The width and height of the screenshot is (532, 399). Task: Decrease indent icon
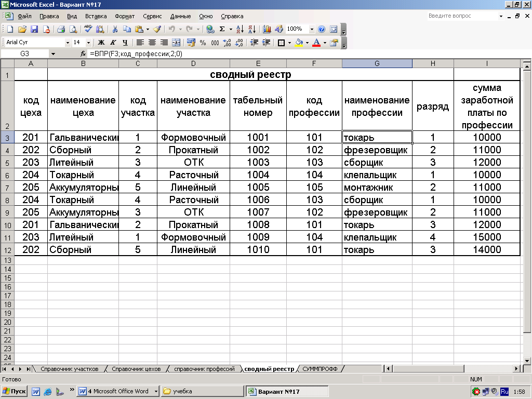[x=254, y=43]
